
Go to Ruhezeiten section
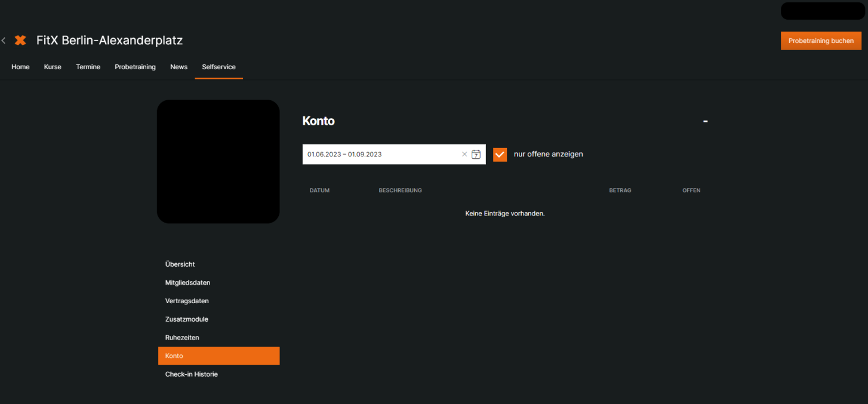[x=182, y=338]
